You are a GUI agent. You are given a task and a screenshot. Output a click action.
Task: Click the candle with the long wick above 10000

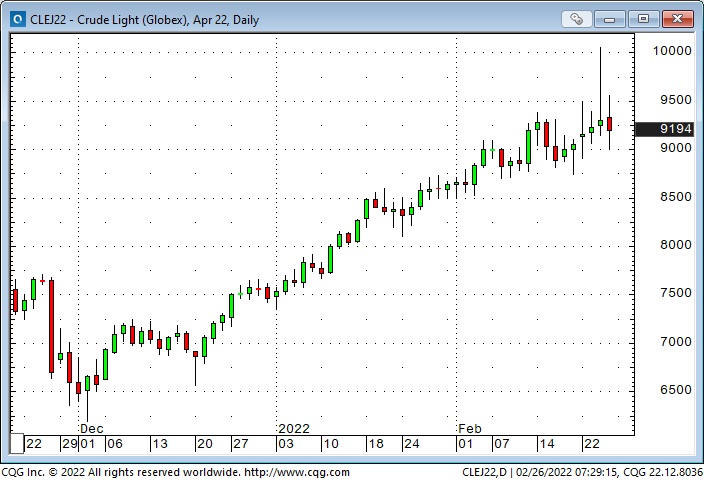(600, 123)
